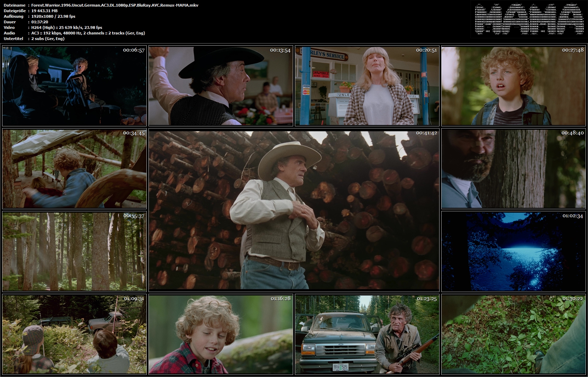
Task: Click the '2 subs (Ger, Eng)' subtitle value
Action: (x=48, y=39)
